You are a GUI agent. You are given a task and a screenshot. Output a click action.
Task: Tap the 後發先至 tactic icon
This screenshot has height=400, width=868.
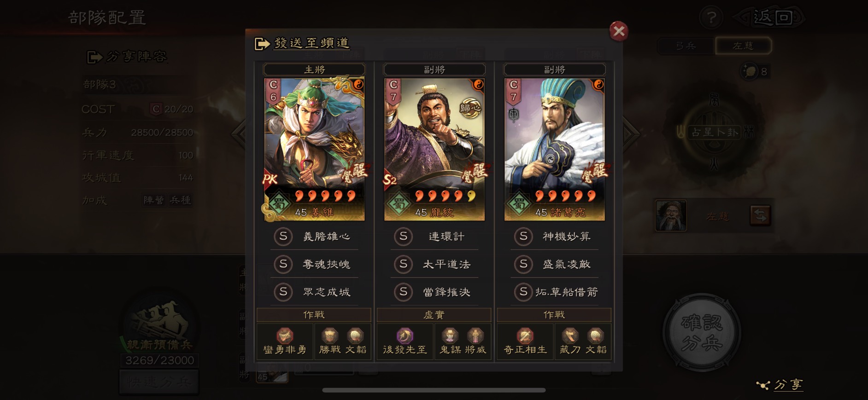pyautogui.click(x=405, y=336)
